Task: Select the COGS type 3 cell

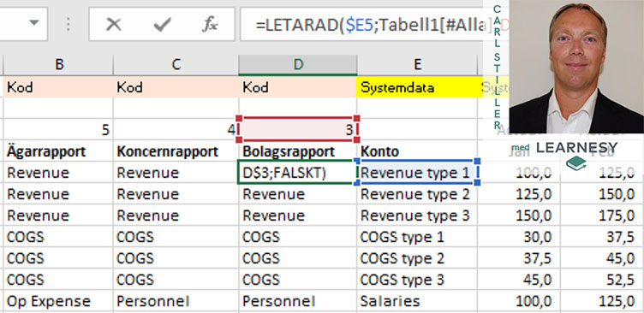Action: click(417, 280)
